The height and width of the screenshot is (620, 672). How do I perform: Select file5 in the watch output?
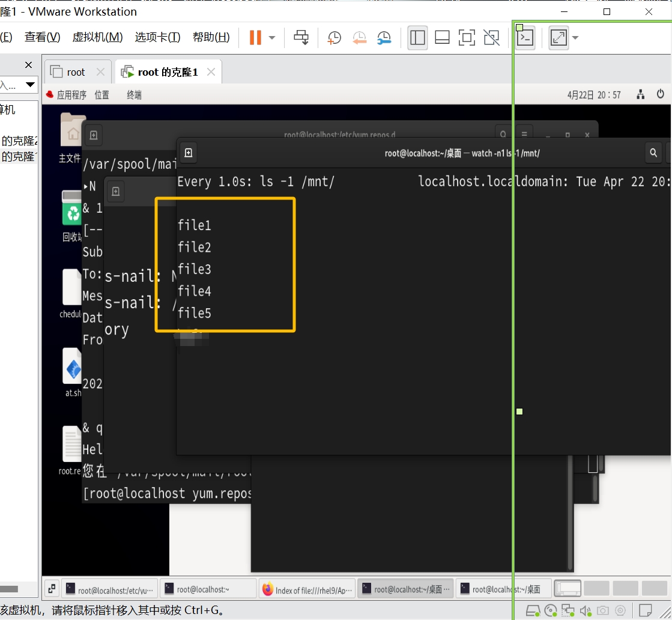click(194, 313)
